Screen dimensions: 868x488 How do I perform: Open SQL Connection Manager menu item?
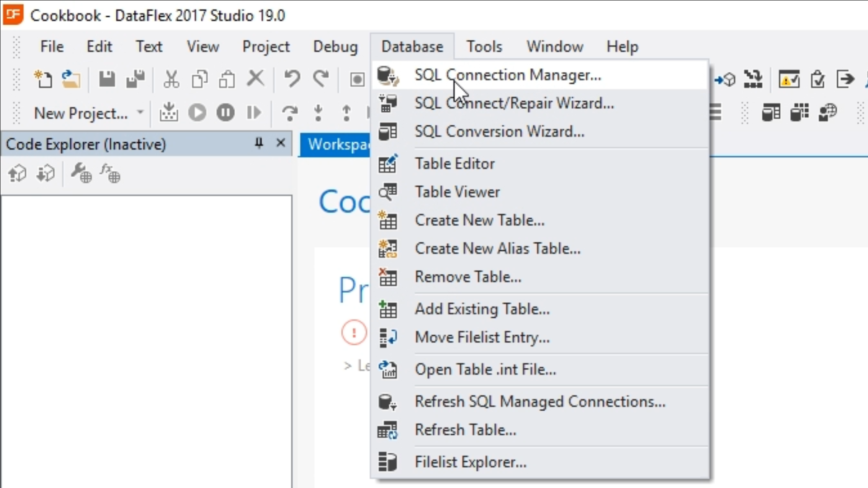click(x=508, y=75)
